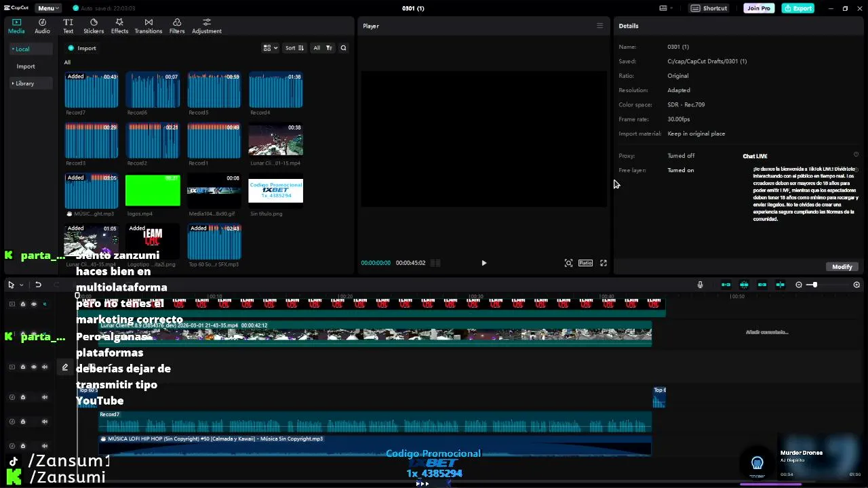
Task: Click the Import media button
Action: tap(82, 48)
